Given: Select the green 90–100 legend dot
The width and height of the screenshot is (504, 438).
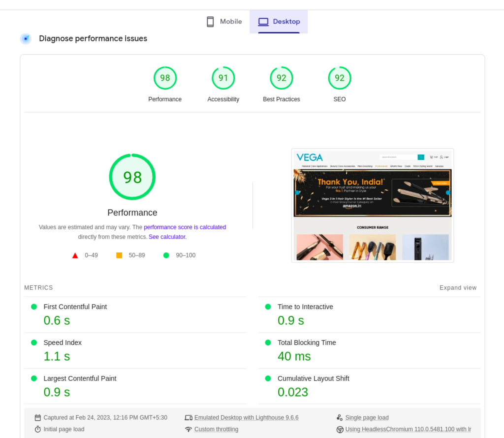Looking at the screenshot, I should point(166,255).
